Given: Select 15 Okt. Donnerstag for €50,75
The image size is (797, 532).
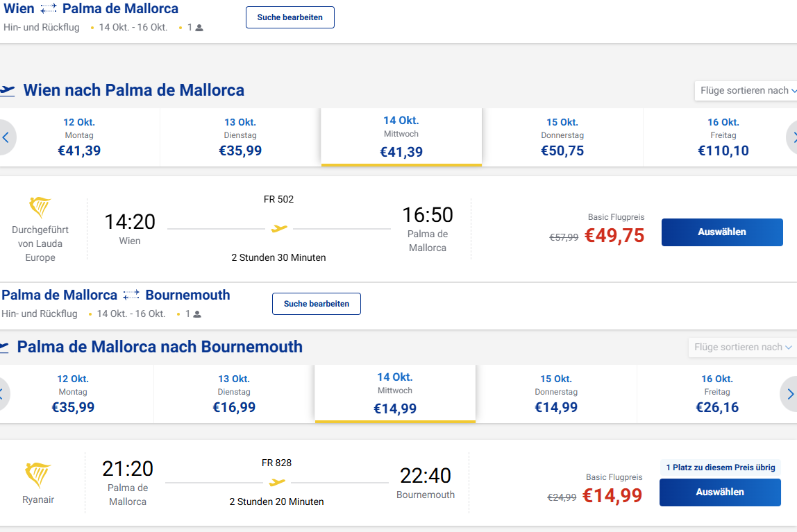Looking at the screenshot, I should point(562,137).
